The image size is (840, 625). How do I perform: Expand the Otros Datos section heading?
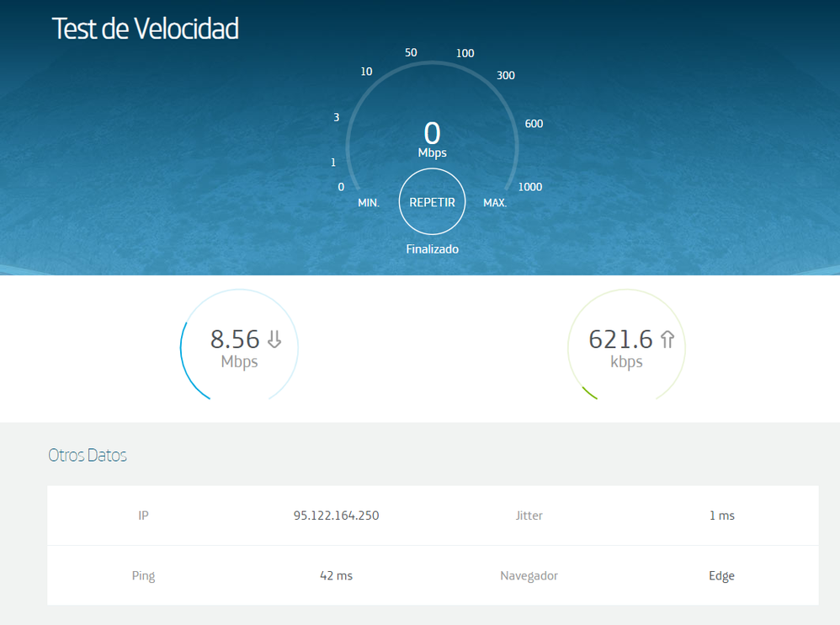click(88, 455)
